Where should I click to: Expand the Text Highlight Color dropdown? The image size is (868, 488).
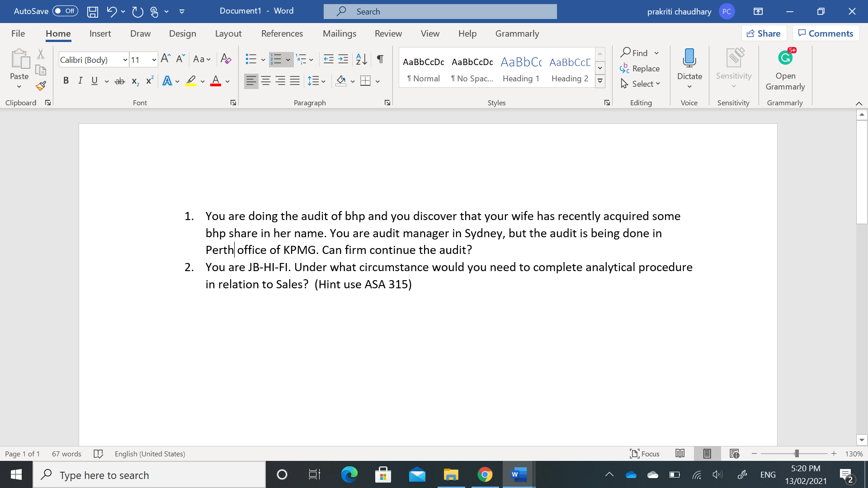pyautogui.click(x=203, y=81)
